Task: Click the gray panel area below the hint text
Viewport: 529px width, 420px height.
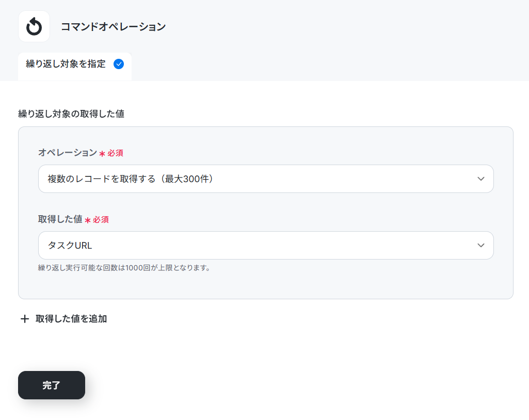Action: [266, 285]
